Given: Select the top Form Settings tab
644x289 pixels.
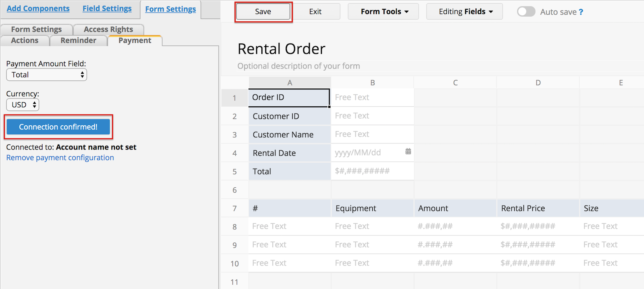Looking at the screenshot, I should tap(171, 9).
